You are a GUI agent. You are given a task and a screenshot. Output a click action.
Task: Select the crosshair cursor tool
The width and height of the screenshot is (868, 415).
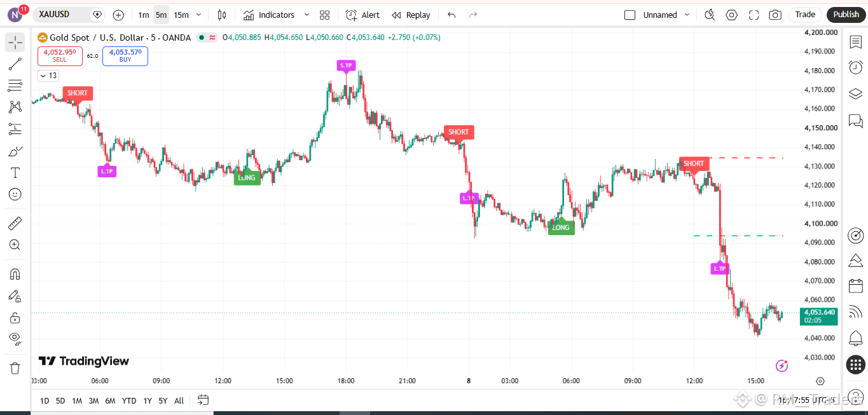coord(15,42)
